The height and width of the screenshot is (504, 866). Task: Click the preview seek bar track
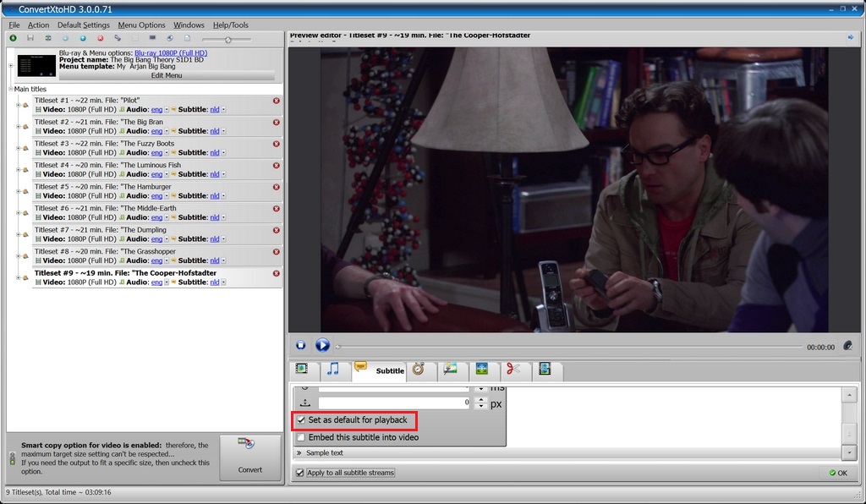569,347
